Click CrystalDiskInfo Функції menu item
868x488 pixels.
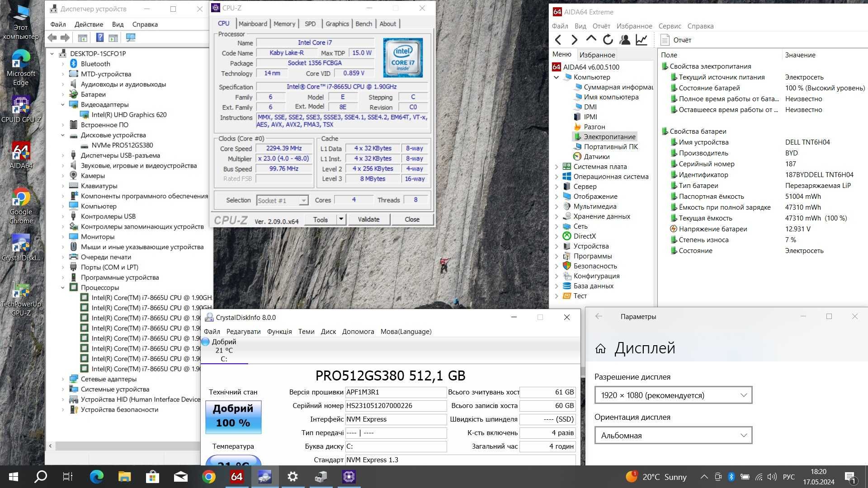[278, 331]
